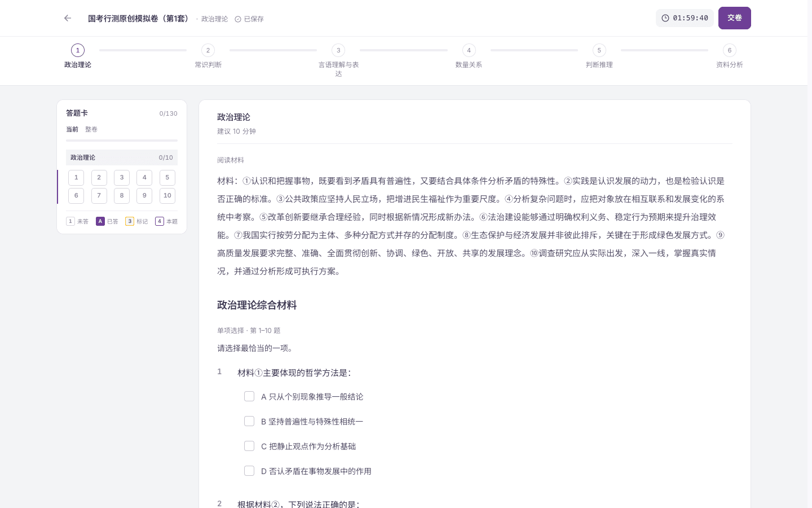The height and width of the screenshot is (508, 812).
Task: Switch answer card to 整卷 view
Action: click(x=91, y=129)
